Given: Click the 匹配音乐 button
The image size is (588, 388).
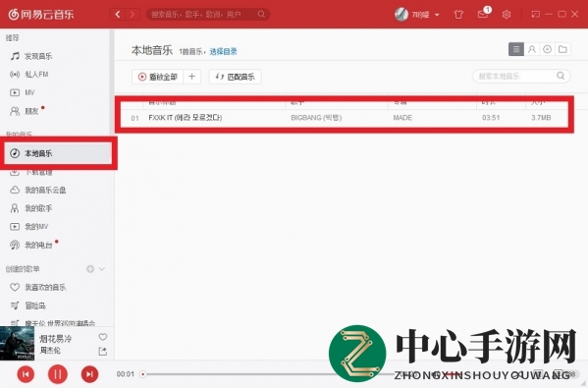Looking at the screenshot, I should (236, 77).
